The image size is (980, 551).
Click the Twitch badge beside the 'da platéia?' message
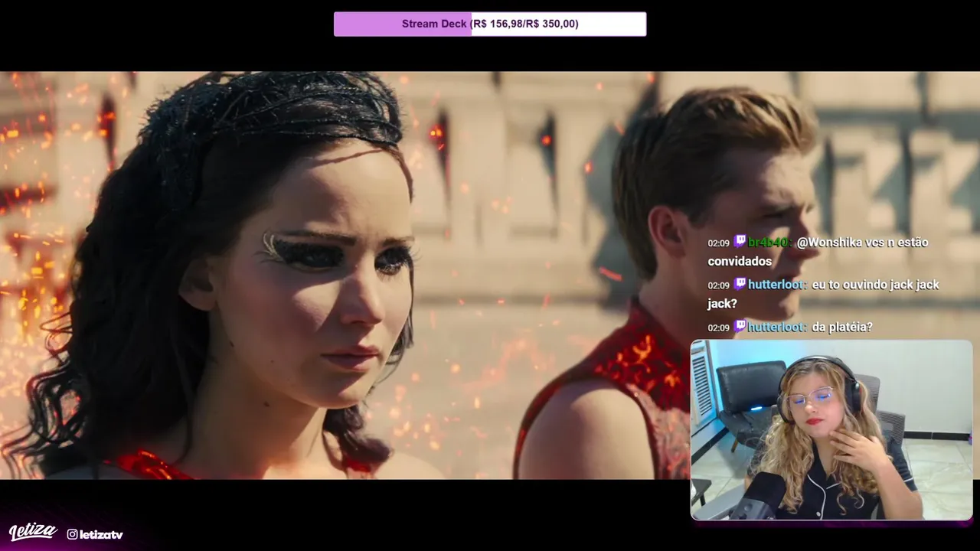click(740, 327)
